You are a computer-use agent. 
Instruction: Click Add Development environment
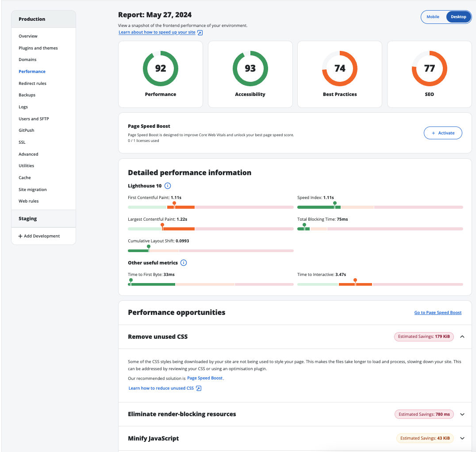click(x=39, y=236)
